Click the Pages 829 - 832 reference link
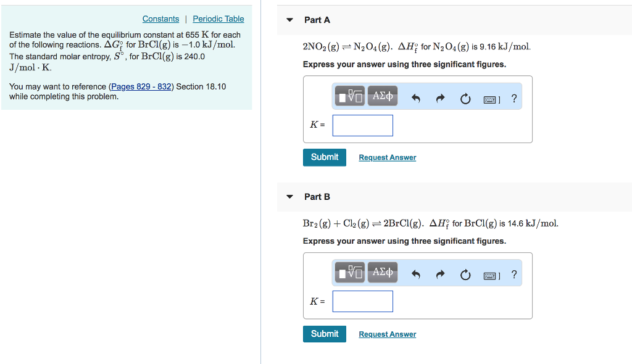 tap(141, 86)
